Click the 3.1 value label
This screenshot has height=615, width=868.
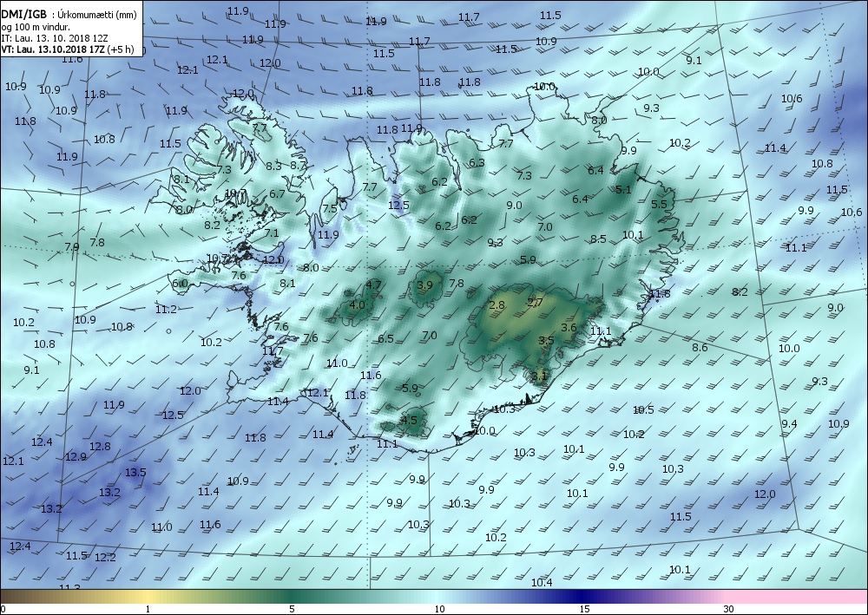click(539, 376)
